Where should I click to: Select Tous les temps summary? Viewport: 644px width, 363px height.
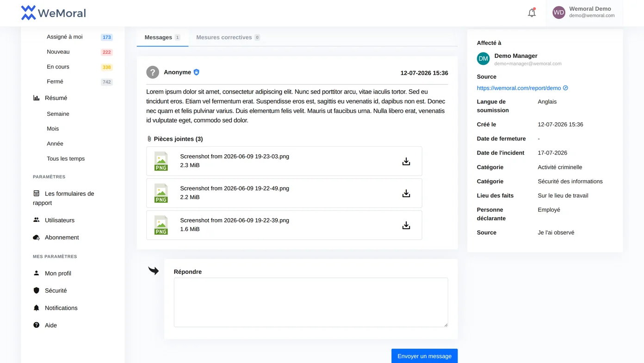(66, 158)
